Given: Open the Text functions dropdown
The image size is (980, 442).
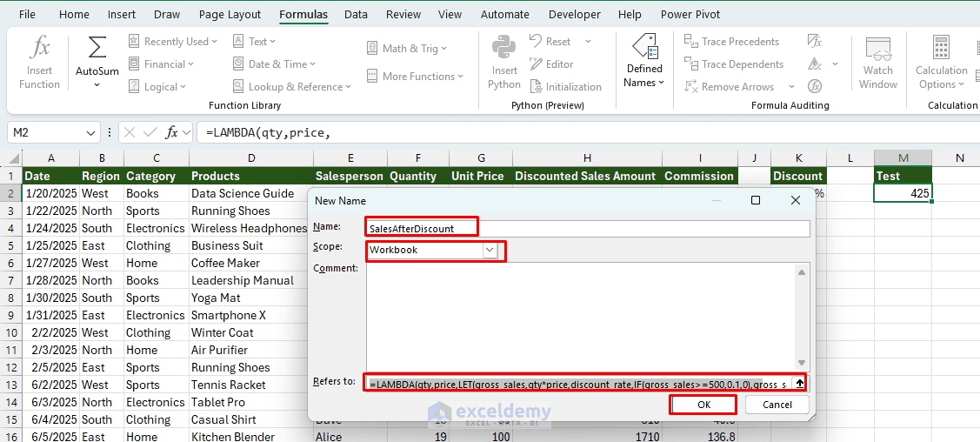Looking at the screenshot, I should (x=254, y=41).
